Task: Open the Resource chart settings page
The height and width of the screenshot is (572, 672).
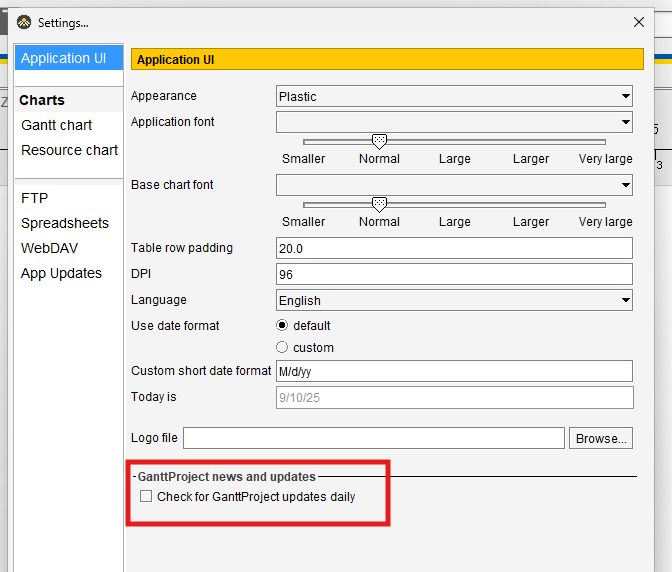Action: [69, 150]
